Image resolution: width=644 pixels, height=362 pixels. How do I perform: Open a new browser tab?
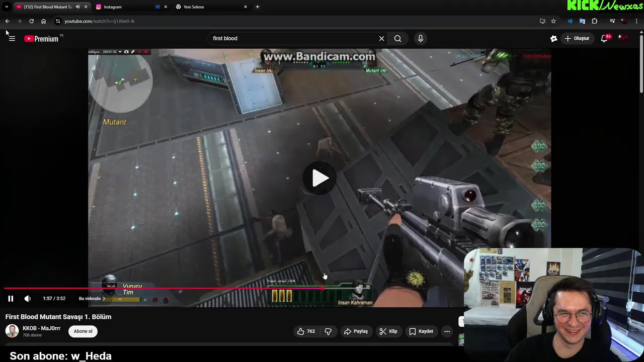pos(258,7)
